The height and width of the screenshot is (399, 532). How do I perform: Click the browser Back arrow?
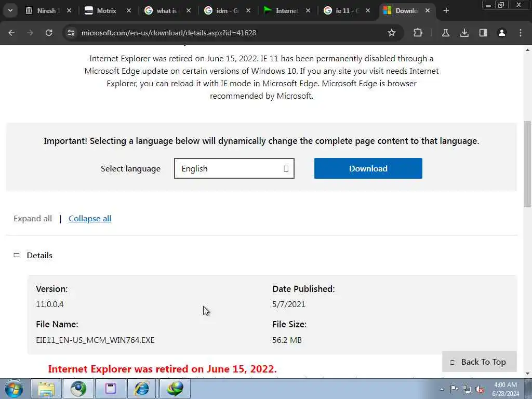pyautogui.click(x=11, y=33)
